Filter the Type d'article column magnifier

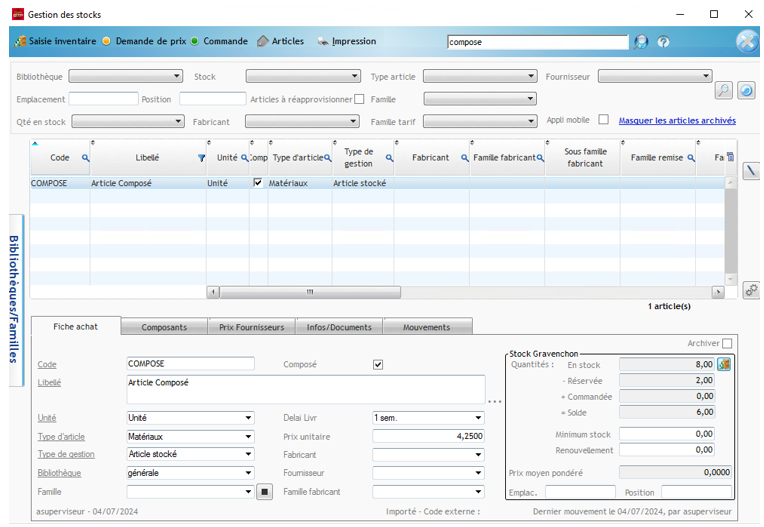328,158
